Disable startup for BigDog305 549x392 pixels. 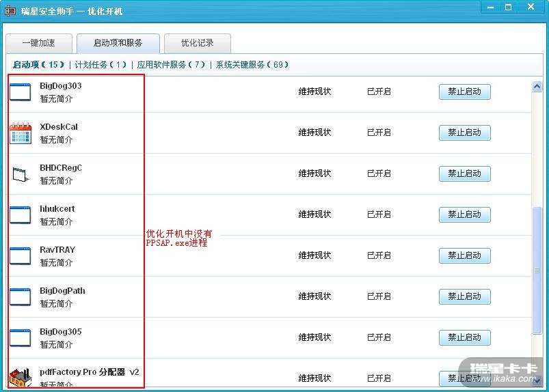click(465, 337)
